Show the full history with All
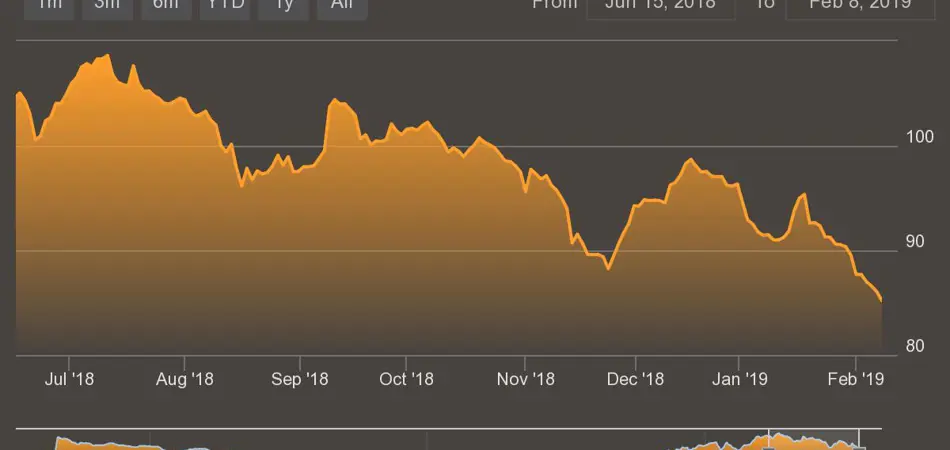This screenshot has width=950, height=450. pos(342,6)
